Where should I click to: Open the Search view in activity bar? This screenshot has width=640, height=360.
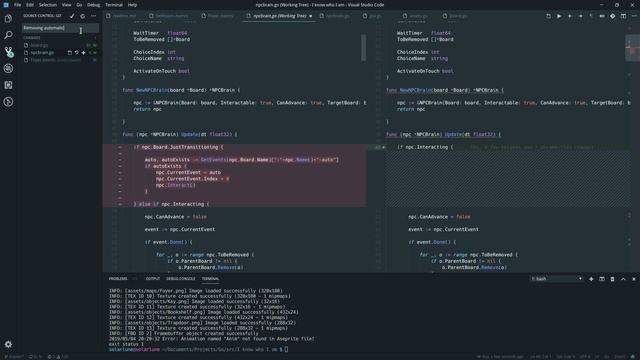[x=8, y=35]
